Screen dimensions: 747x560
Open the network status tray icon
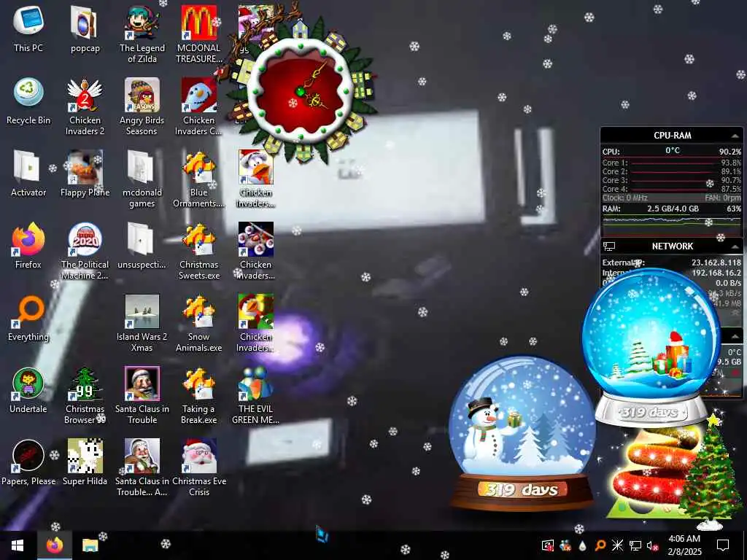click(x=635, y=545)
